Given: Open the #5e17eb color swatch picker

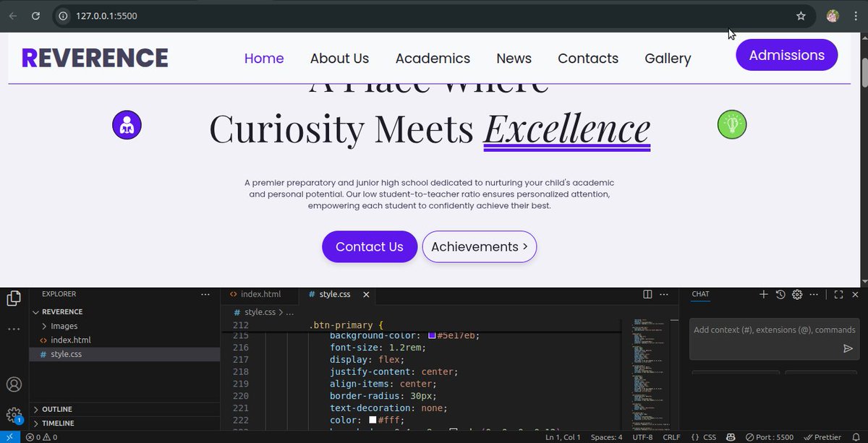Looking at the screenshot, I should tap(432, 335).
